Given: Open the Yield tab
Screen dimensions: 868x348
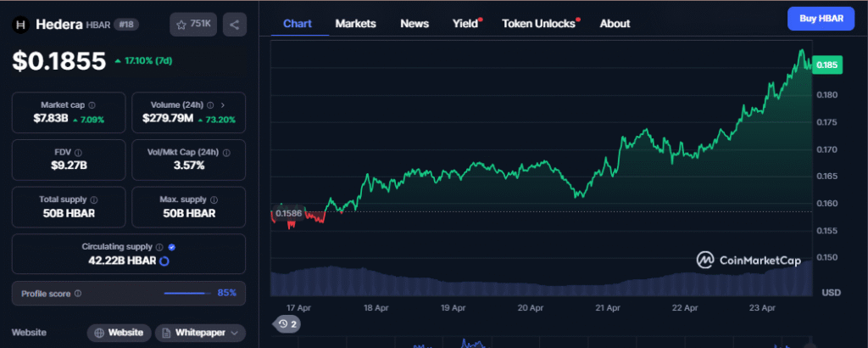Looking at the screenshot, I should (x=465, y=24).
